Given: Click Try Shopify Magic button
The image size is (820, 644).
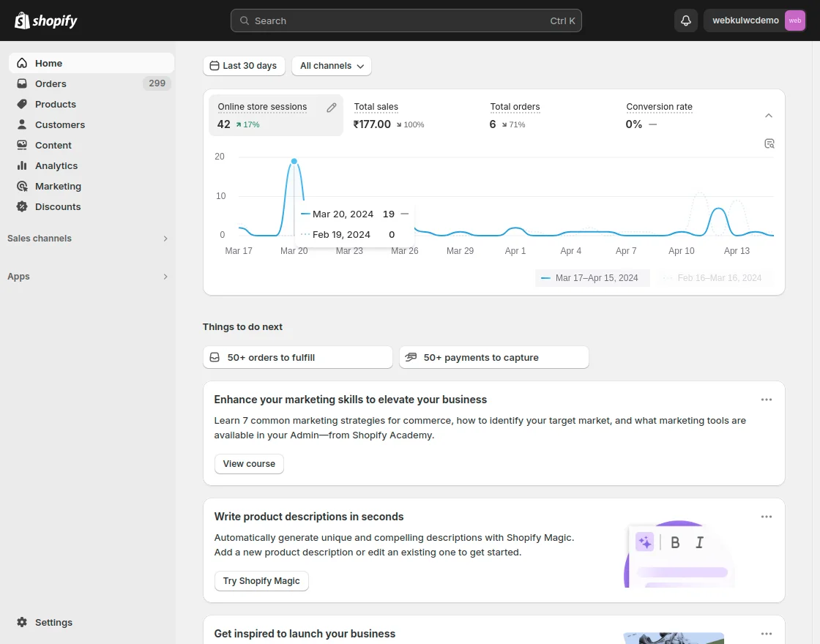Looking at the screenshot, I should coord(261,581).
